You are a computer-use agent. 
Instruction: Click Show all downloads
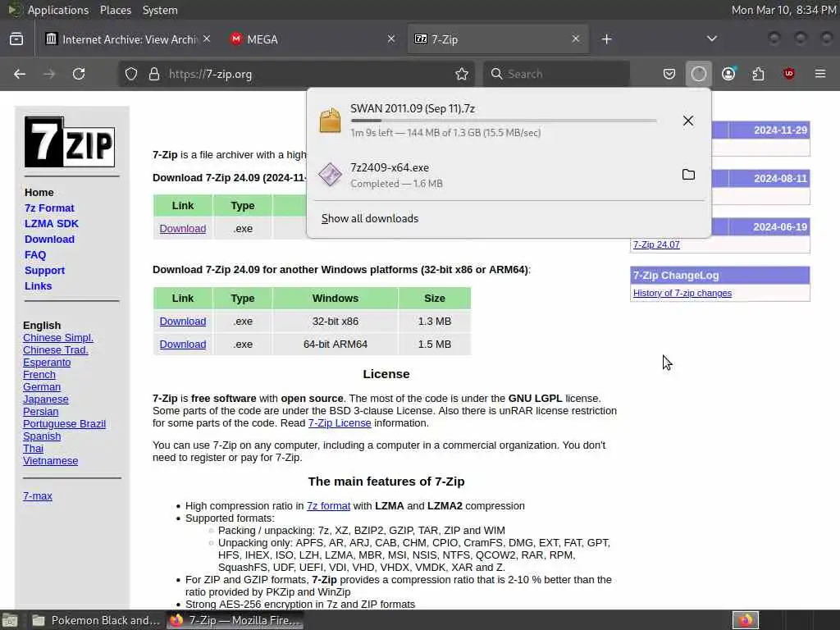click(x=370, y=218)
